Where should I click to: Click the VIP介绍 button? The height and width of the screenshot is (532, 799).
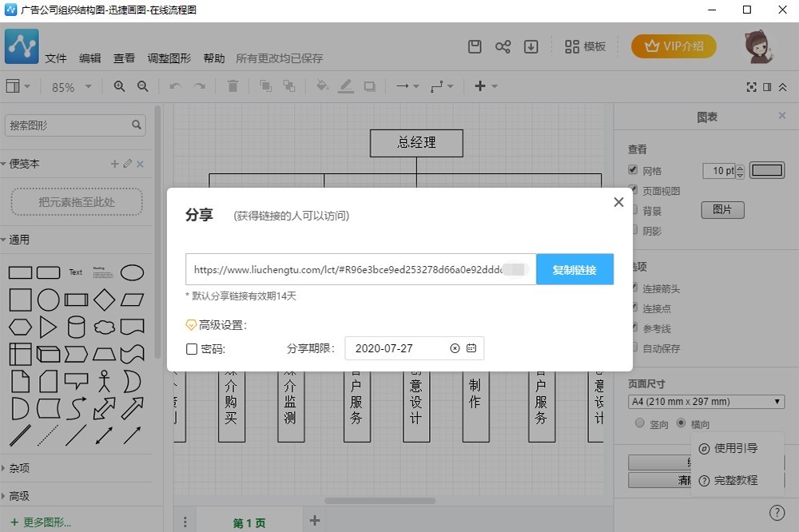click(x=674, y=46)
